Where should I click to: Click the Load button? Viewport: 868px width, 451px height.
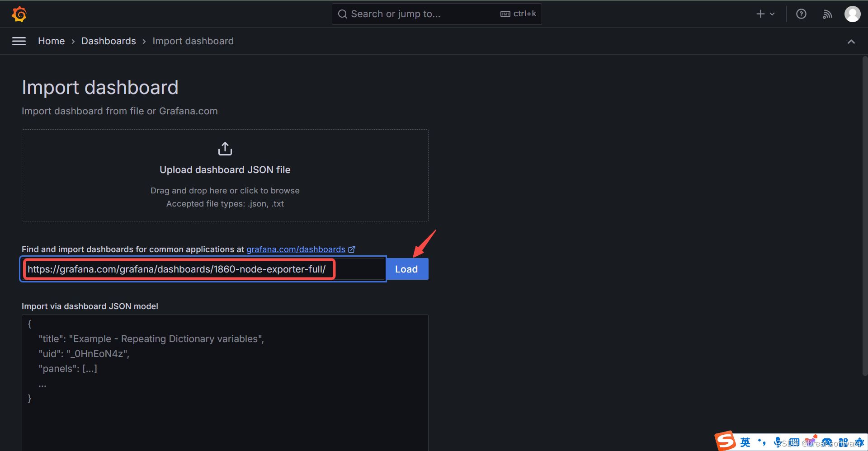tap(406, 269)
